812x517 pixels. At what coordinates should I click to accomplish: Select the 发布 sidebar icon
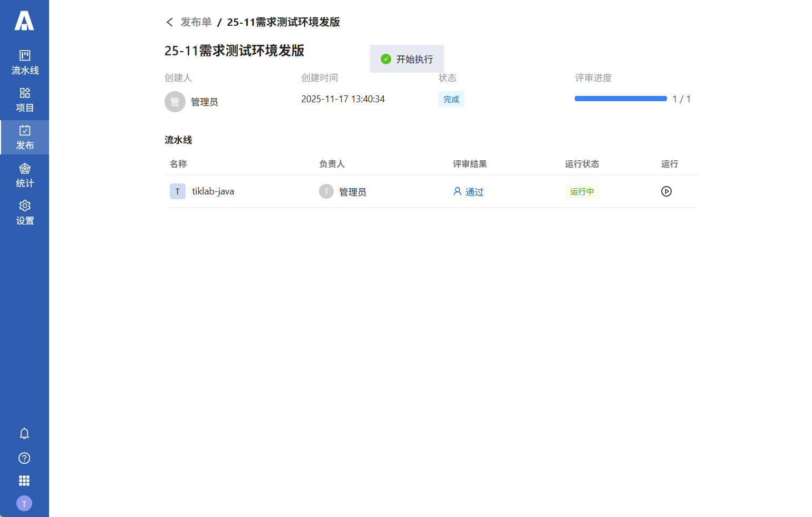click(x=24, y=137)
